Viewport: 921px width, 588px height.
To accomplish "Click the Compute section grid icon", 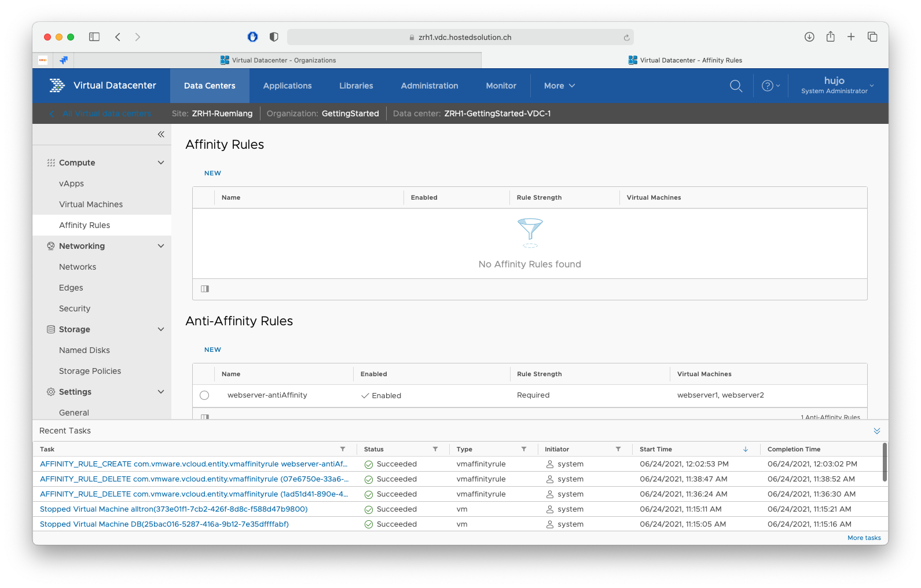I will [x=51, y=163].
